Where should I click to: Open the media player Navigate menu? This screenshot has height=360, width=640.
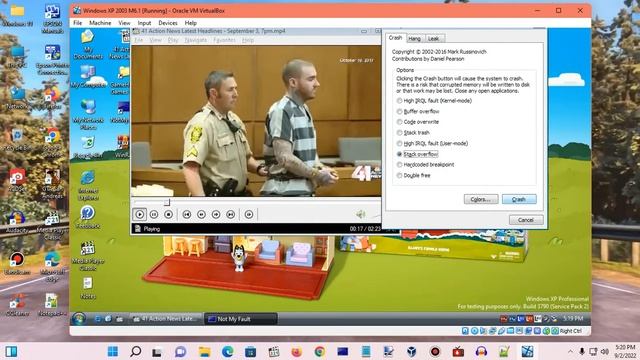coord(196,40)
